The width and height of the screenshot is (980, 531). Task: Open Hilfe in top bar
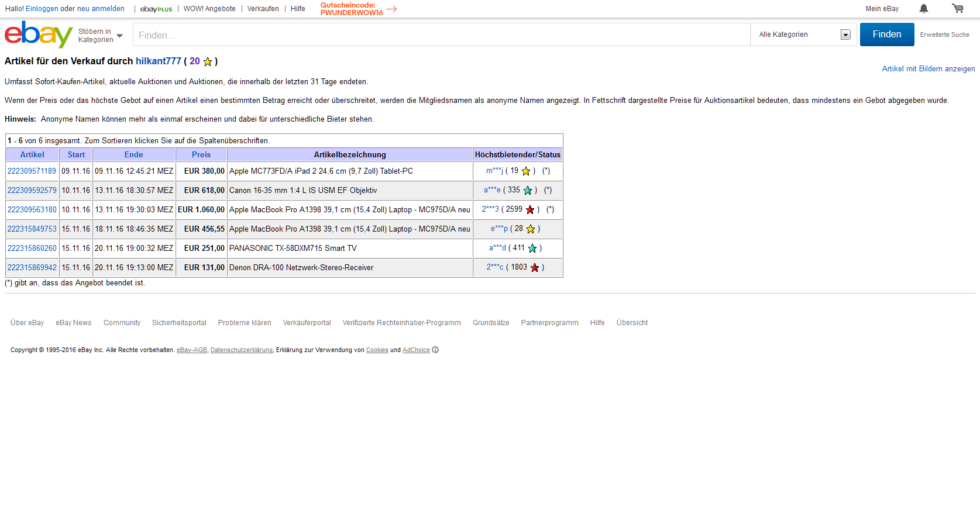pos(298,9)
